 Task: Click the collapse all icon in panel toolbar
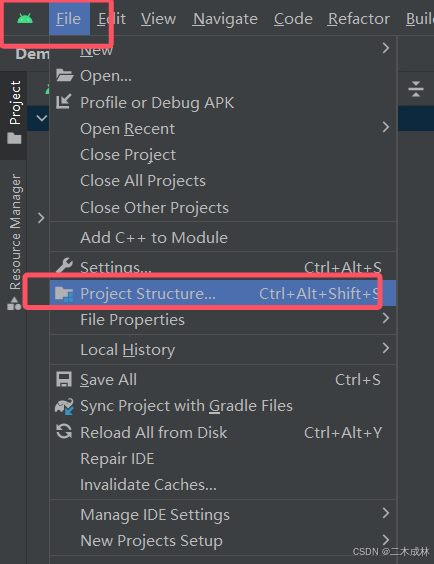[416, 89]
